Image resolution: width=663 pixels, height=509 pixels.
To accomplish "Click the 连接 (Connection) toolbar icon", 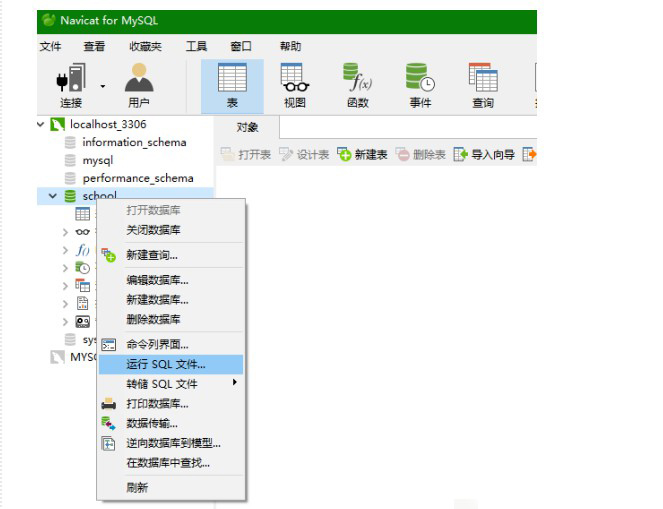I will [71, 84].
